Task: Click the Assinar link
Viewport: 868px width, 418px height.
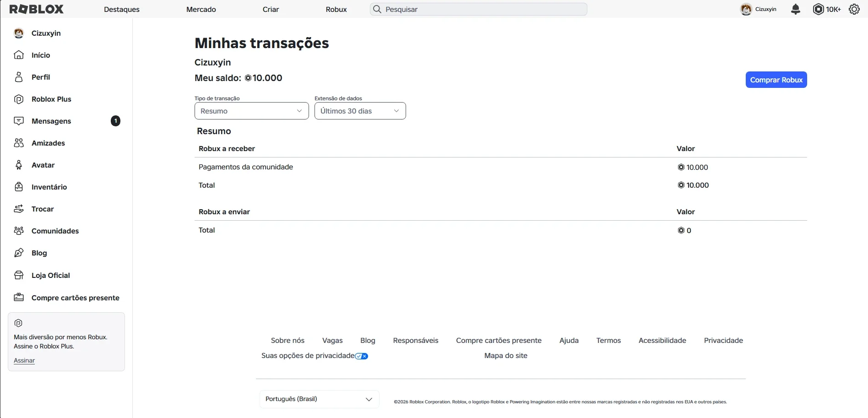Action: (x=24, y=360)
